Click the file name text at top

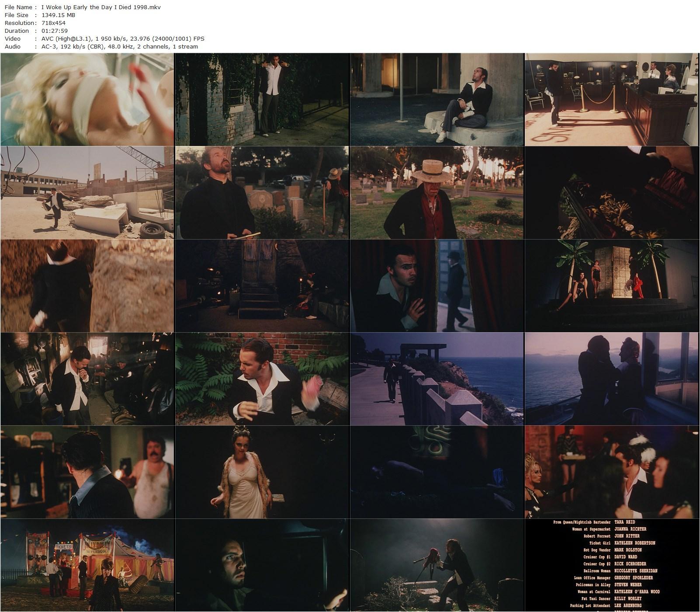(x=100, y=7)
